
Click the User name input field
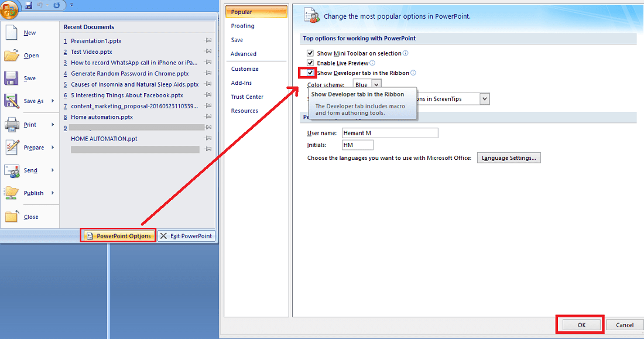click(390, 133)
